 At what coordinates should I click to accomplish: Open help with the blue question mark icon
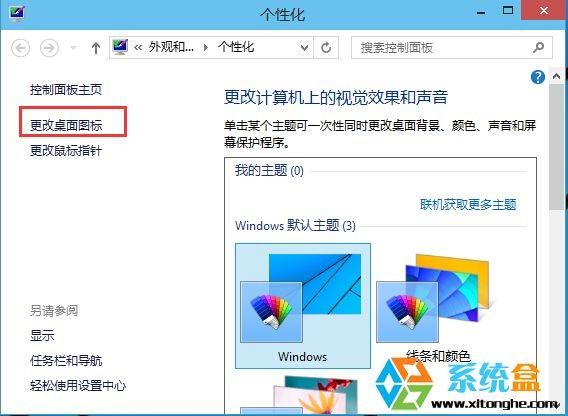pos(538,77)
